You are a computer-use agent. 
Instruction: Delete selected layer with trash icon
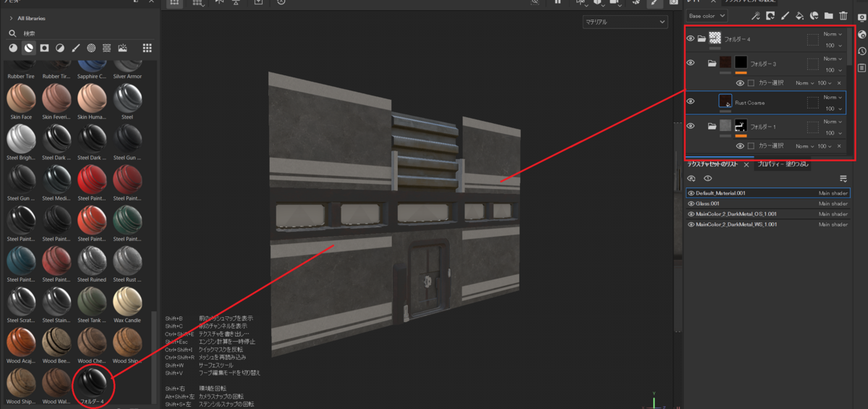(843, 15)
